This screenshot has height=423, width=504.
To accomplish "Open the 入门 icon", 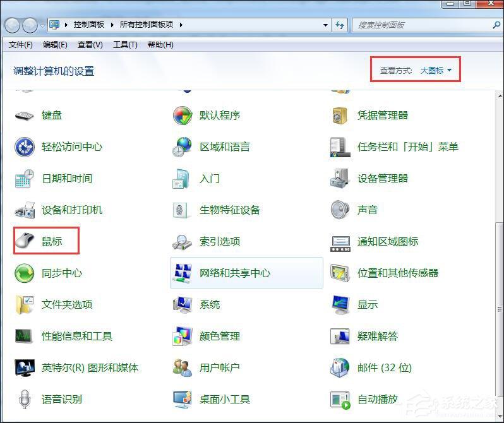I will (181, 179).
